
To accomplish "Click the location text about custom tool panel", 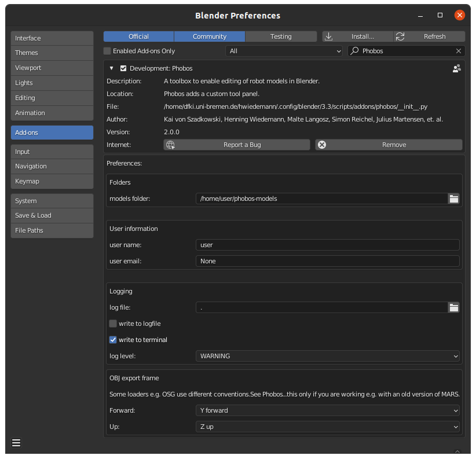I will coord(211,94).
